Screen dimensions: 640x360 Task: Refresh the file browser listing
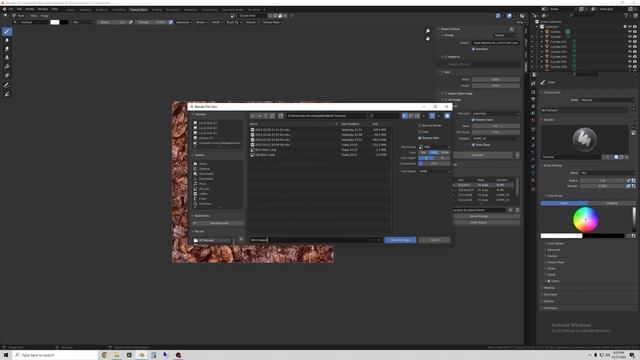click(272, 116)
